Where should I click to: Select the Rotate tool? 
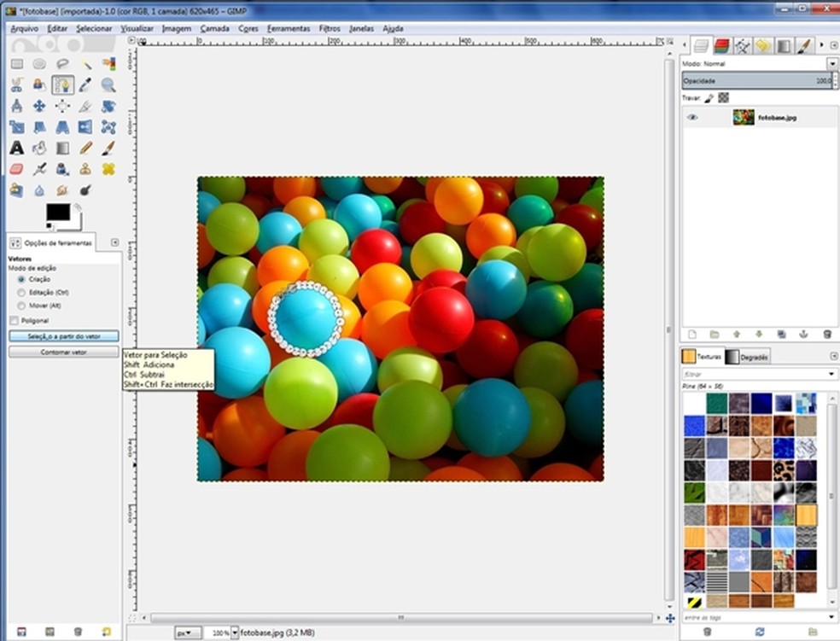pos(108,106)
